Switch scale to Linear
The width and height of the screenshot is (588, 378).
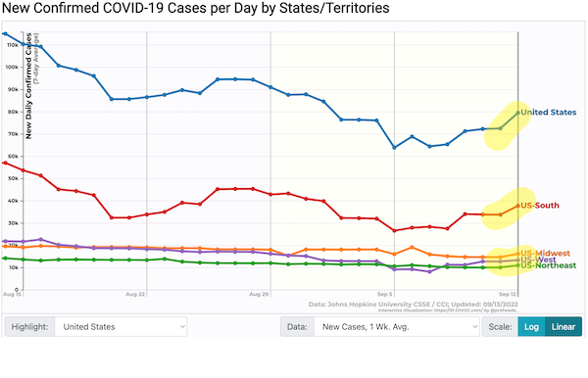point(563,327)
